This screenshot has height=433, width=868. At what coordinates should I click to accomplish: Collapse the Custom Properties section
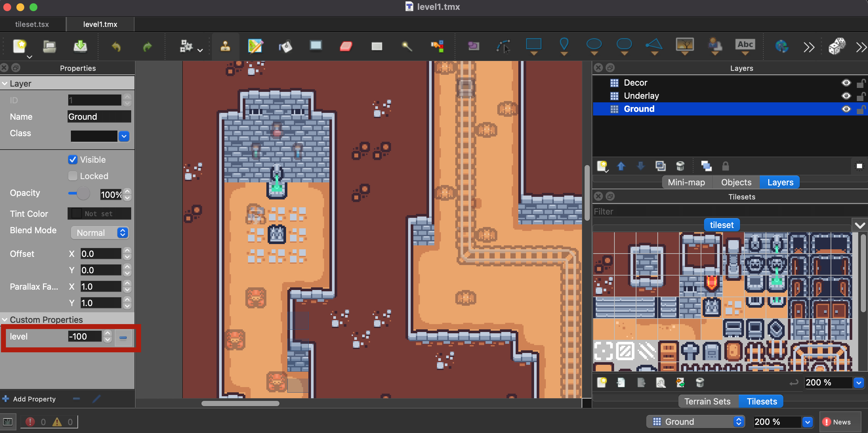(5, 320)
